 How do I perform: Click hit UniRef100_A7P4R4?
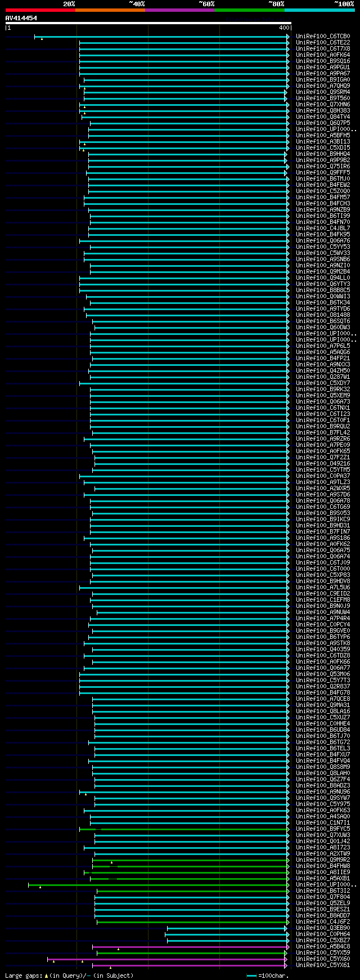(x=323, y=619)
